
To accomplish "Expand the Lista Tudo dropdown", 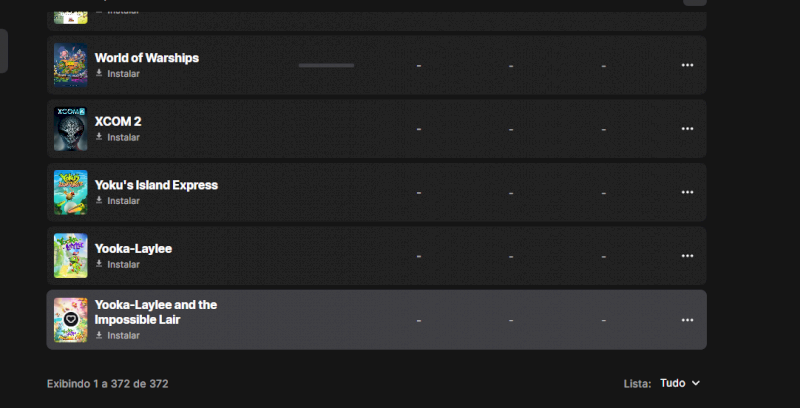I will pos(680,383).
